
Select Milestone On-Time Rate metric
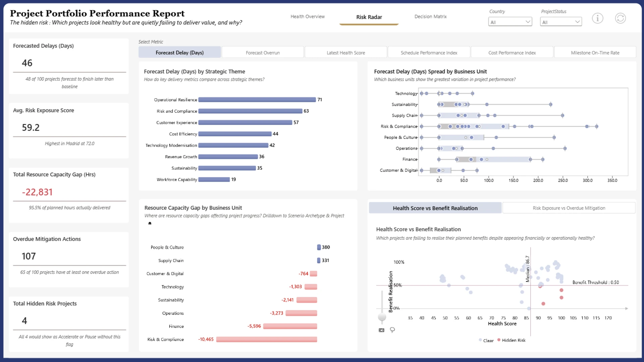[595, 53]
